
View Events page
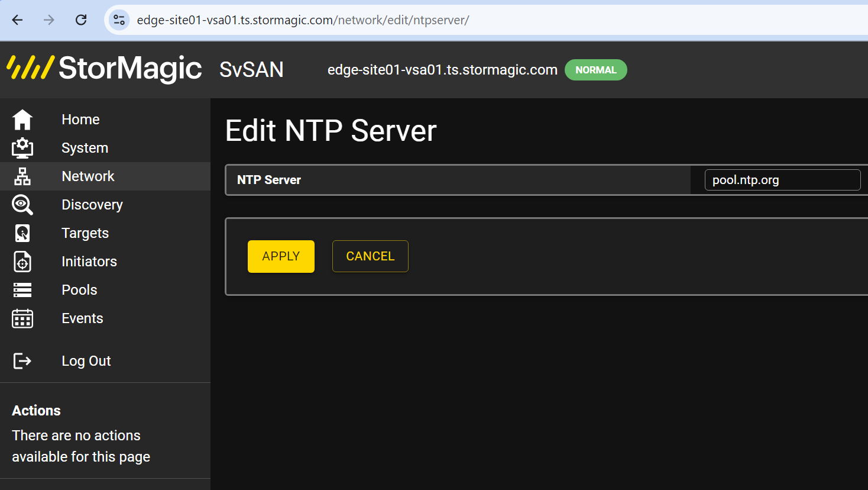click(82, 318)
